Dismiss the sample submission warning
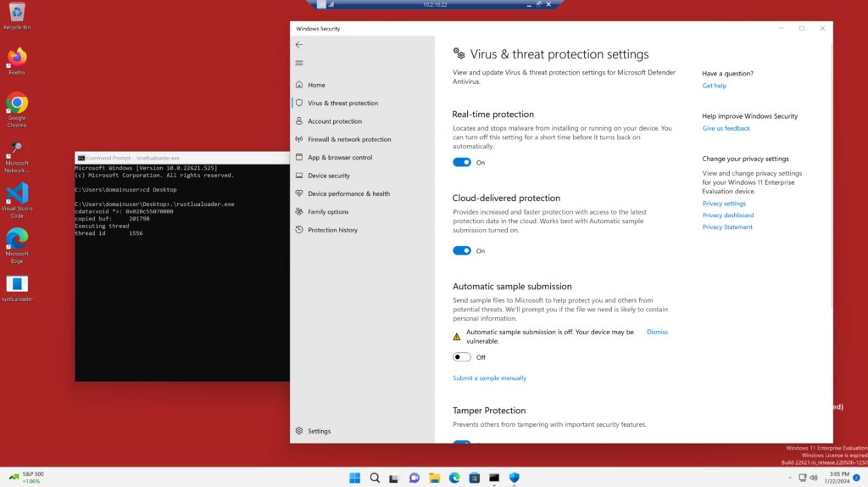Image resolution: width=868 pixels, height=487 pixels. coord(657,332)
